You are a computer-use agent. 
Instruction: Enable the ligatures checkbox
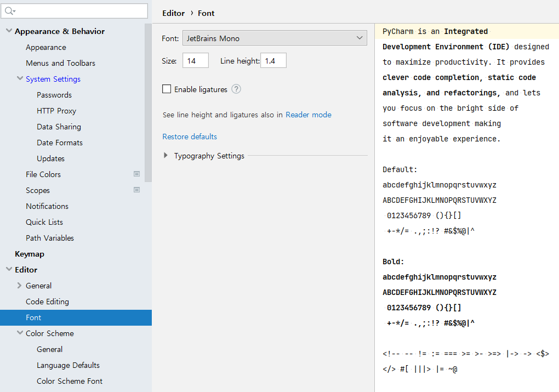pos(167,89)
